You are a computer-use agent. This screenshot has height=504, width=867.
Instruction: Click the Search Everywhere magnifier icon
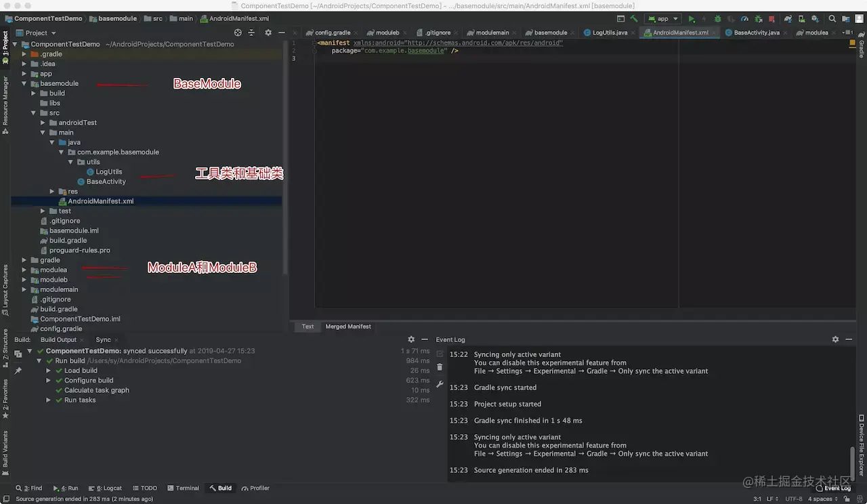coord(832,19)
